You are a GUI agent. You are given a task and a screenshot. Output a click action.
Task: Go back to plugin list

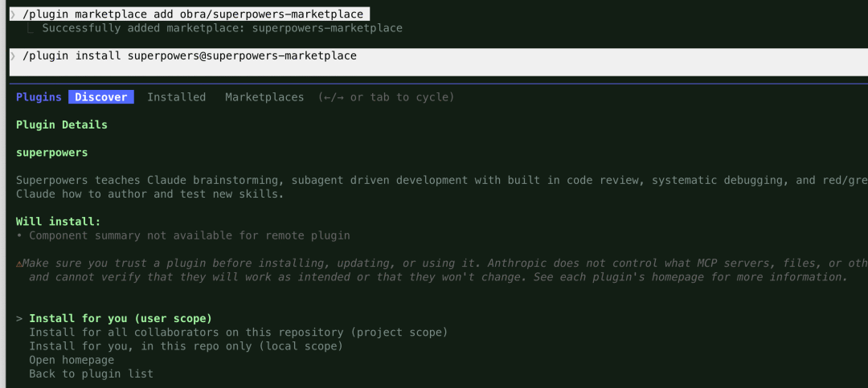coord(91,374)
